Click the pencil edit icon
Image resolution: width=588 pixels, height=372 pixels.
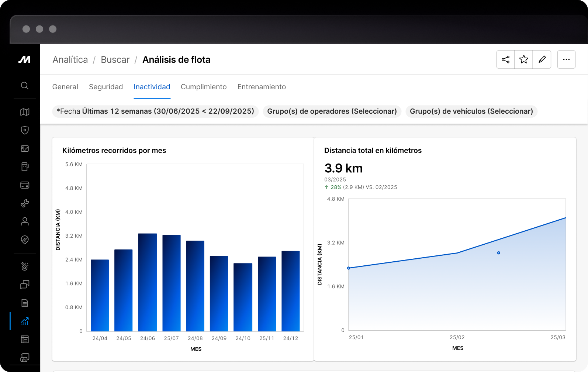click(542, 59)
